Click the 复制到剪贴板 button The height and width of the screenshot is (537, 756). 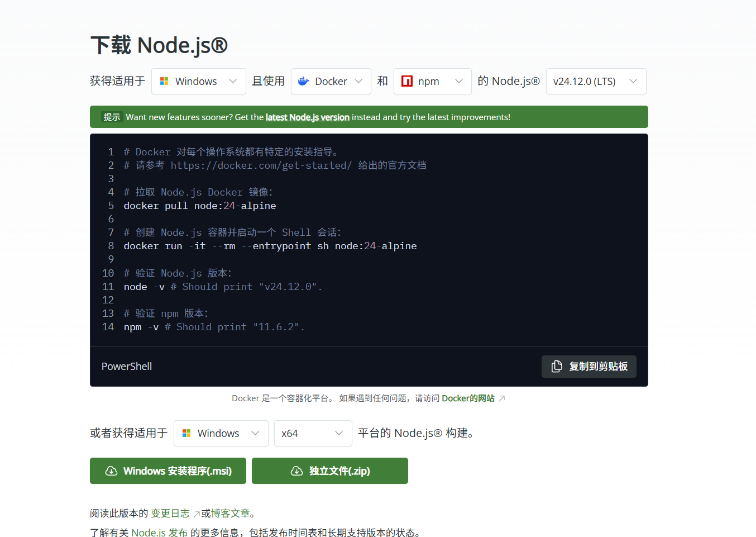pos(589,366)
